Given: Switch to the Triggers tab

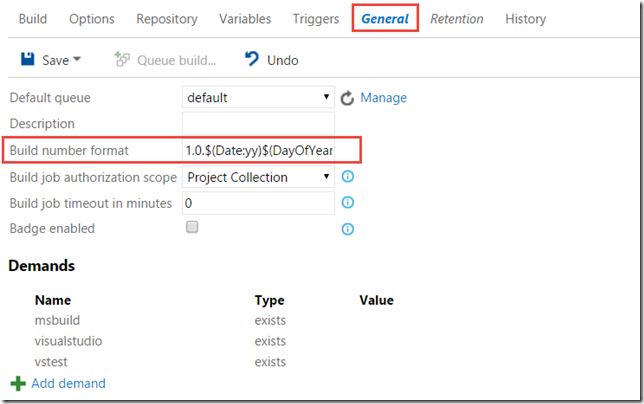Looking at the screenshot, I should pos(316,19).
